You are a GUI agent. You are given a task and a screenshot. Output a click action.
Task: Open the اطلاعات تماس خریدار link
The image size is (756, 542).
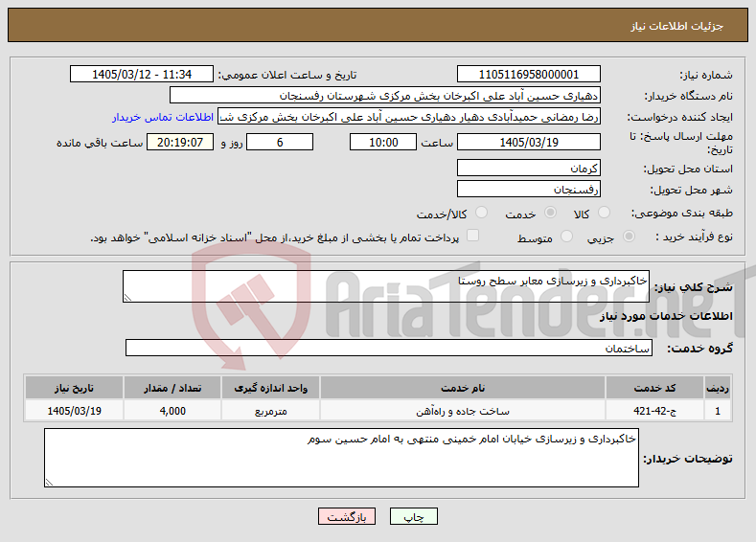[163, 117]
